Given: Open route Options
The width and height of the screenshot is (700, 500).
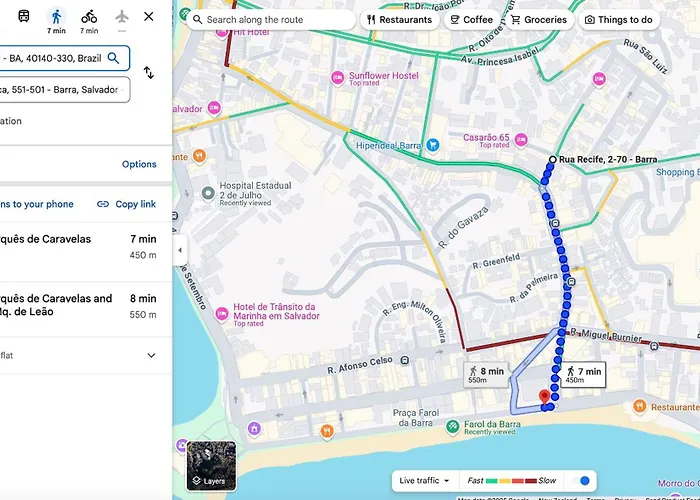Looking at the screenshot, I should 139,164.
